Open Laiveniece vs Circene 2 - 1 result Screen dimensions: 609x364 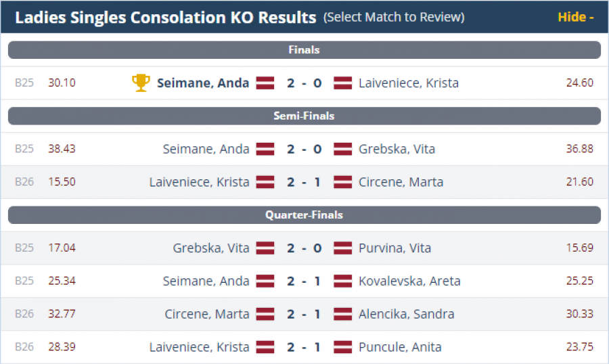pos(304,182)
